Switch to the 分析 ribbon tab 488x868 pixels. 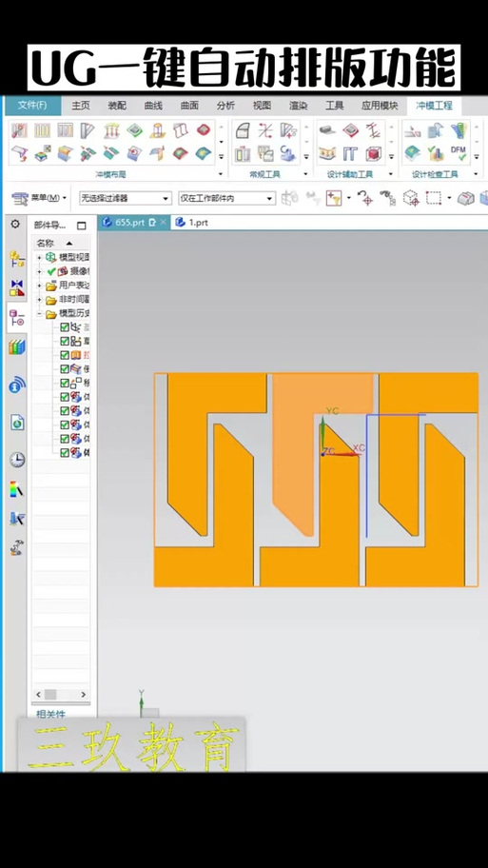225,106
